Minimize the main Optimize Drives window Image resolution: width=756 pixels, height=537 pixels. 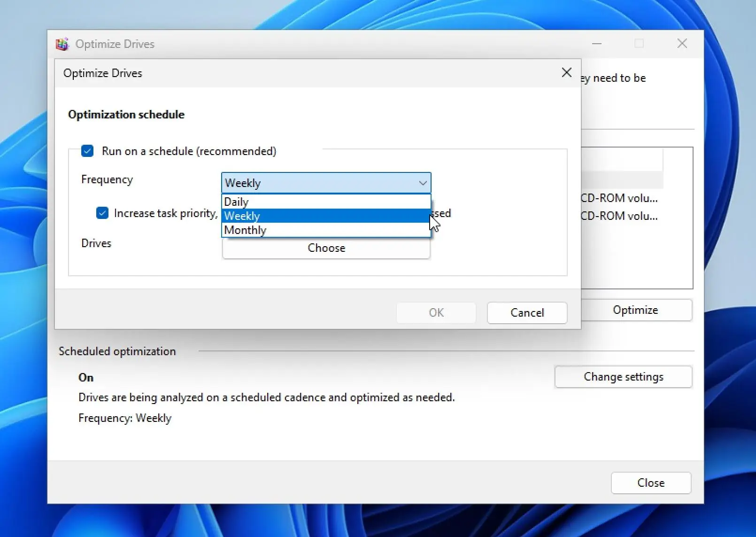point(597,44)
